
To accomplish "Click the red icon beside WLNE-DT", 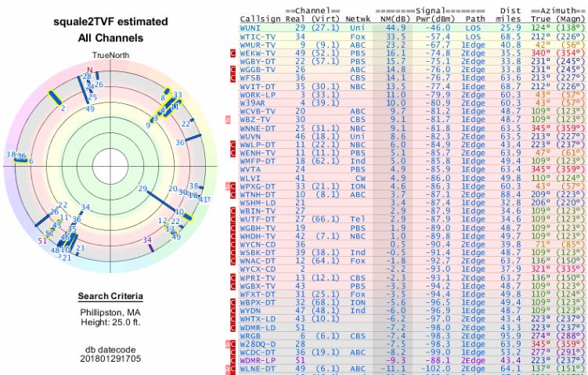I will coord(231,368).
